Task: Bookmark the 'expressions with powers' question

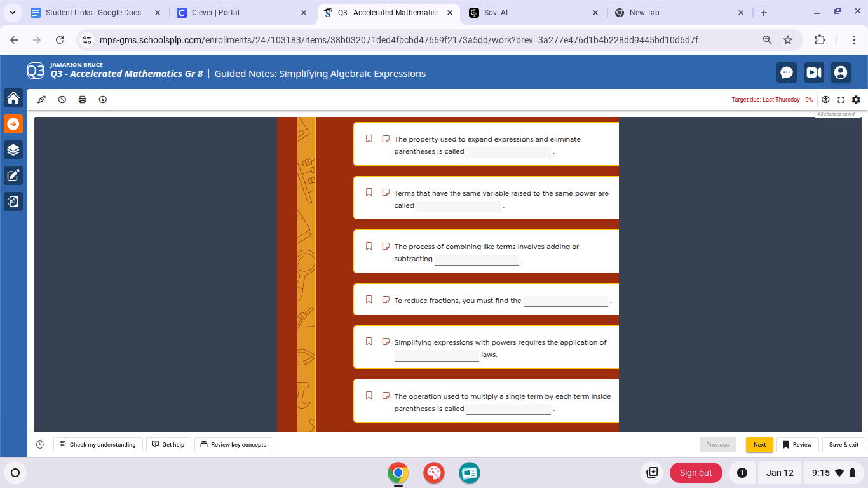Action: click(x=369, y=341)
